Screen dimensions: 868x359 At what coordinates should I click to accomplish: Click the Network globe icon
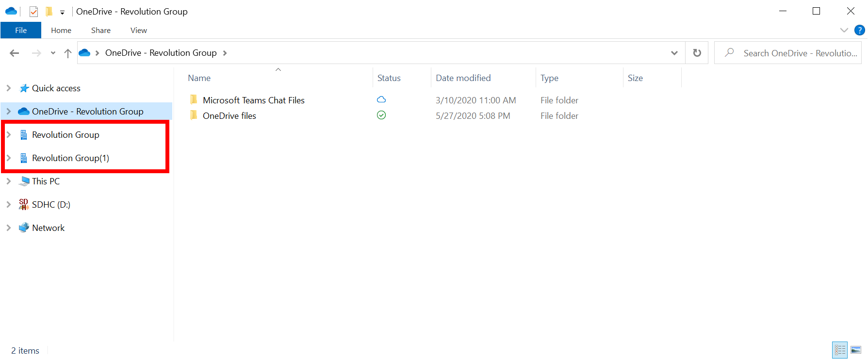[24, 228]
